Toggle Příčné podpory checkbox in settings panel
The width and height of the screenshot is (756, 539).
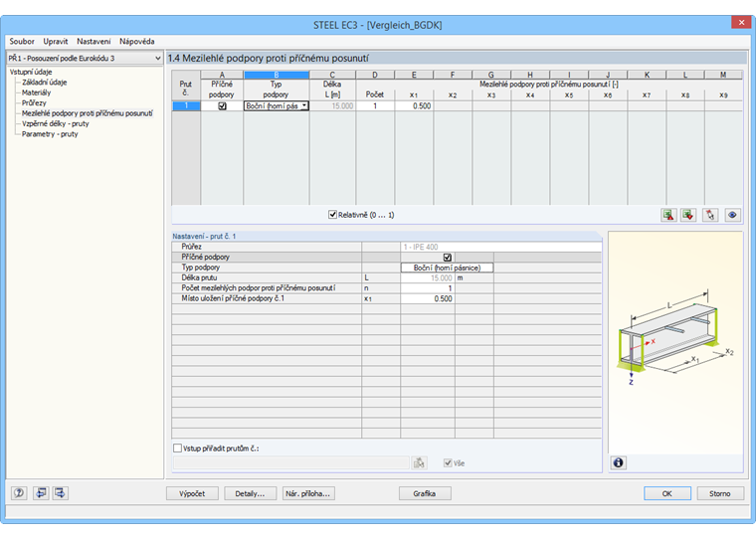coord(448,257)
